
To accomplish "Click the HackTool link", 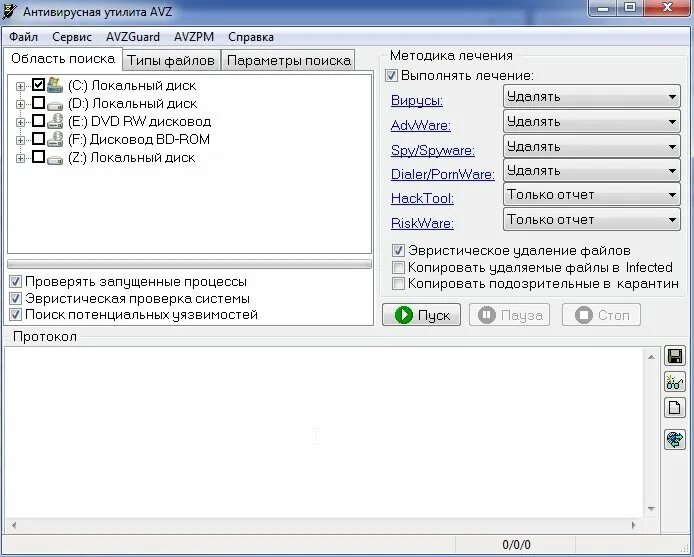I will tap(422, 198).
